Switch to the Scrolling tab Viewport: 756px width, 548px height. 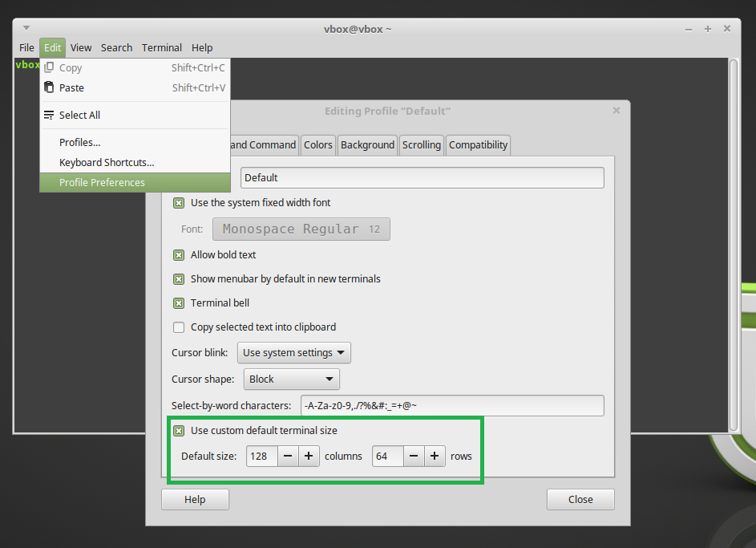(422, 144)
